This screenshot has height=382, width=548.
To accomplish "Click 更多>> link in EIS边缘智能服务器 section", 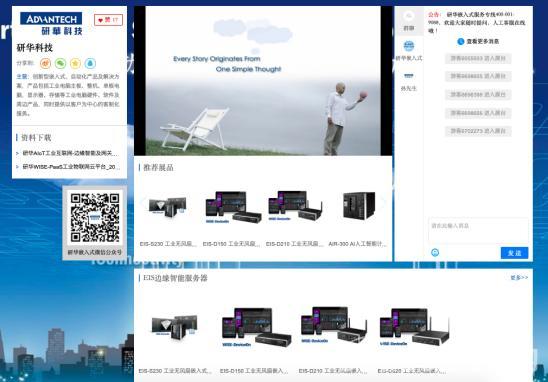I will point(519,278).
